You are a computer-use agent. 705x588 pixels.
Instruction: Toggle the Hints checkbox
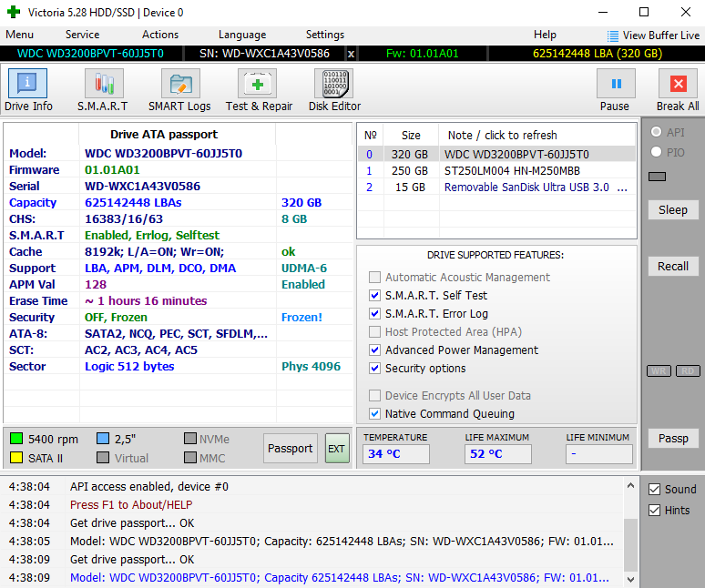click(654, 511)
